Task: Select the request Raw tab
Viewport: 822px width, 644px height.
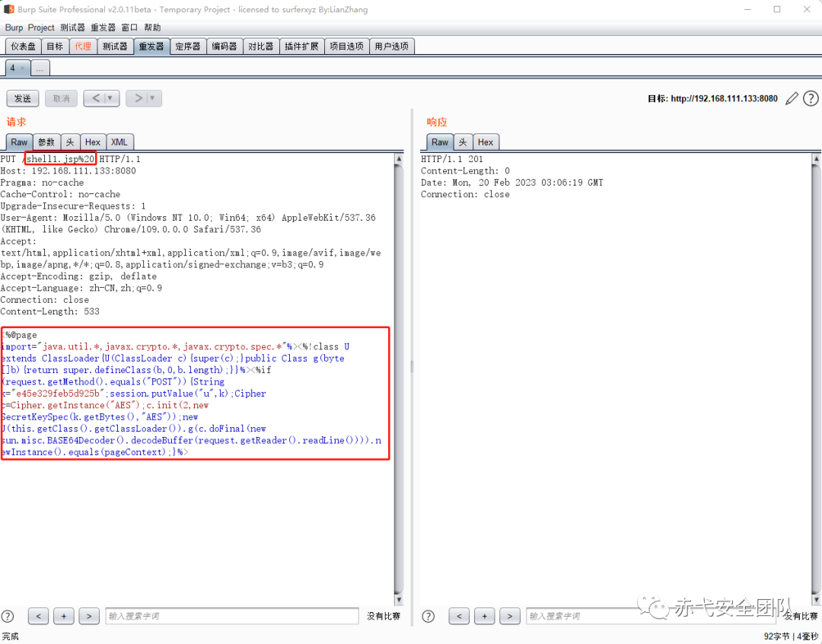Action: coord(19,142)
